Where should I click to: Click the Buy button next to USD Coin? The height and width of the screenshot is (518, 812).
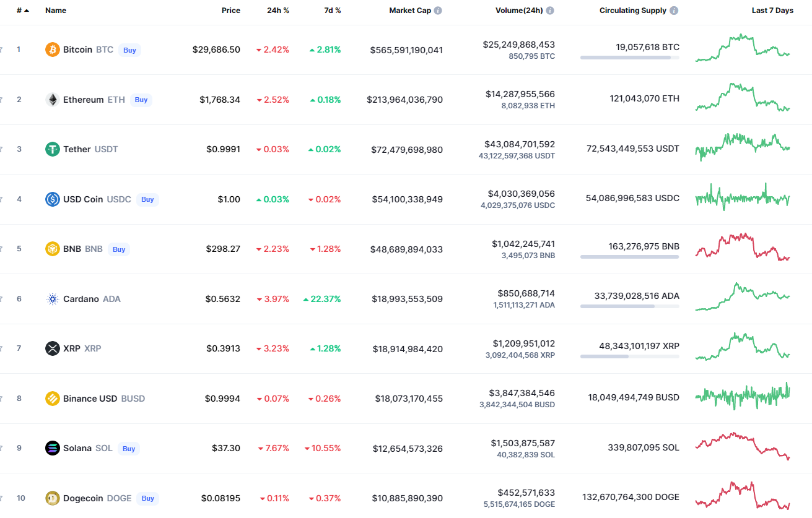147,199
